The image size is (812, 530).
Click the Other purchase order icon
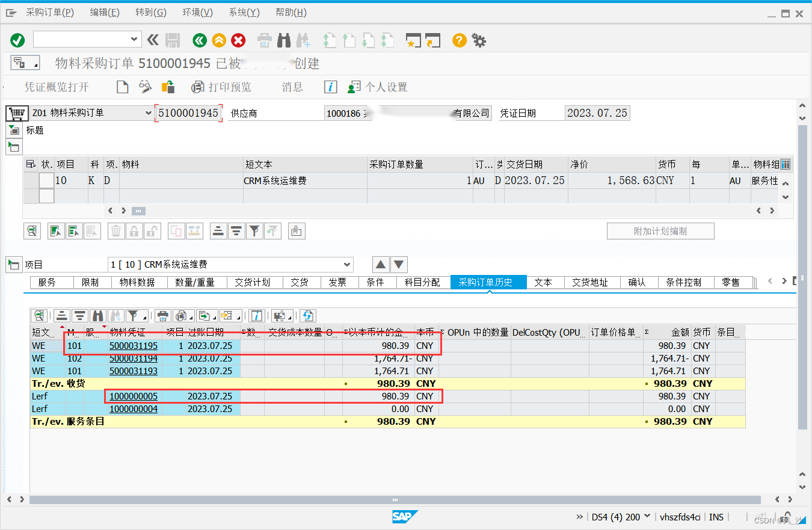(168, 87)
